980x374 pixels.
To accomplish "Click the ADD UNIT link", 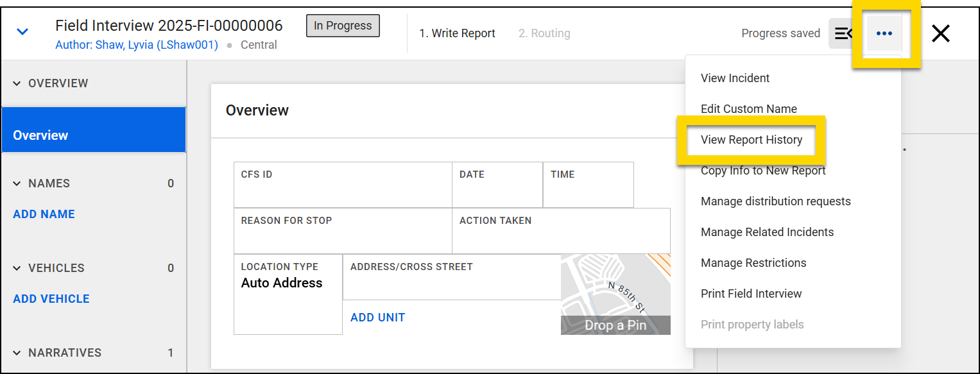I will click(x=377, y=317).
